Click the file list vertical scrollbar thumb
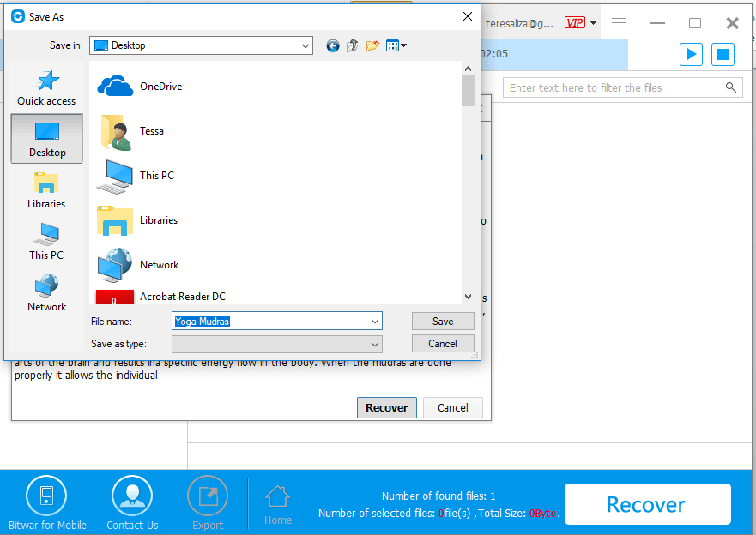This screenshot has height=535, width=756. click(468, 91)
